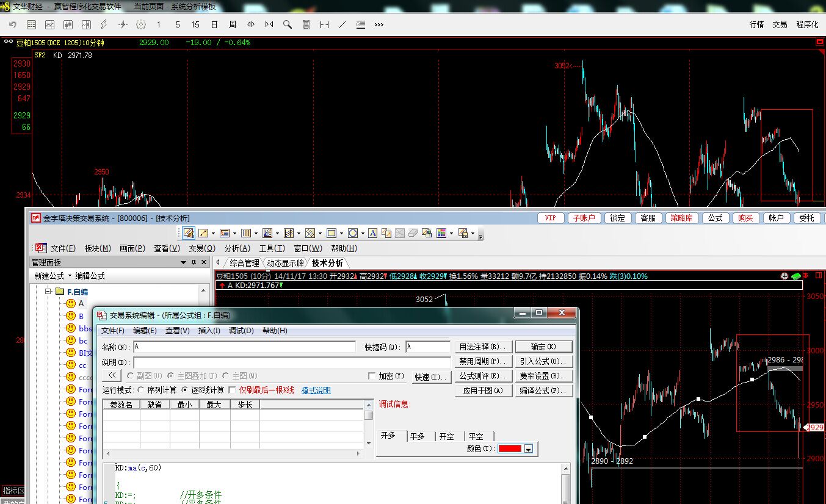Select the text annotation 'A' drawing tool
Viewport: 826px width, 504px height.
372,233
